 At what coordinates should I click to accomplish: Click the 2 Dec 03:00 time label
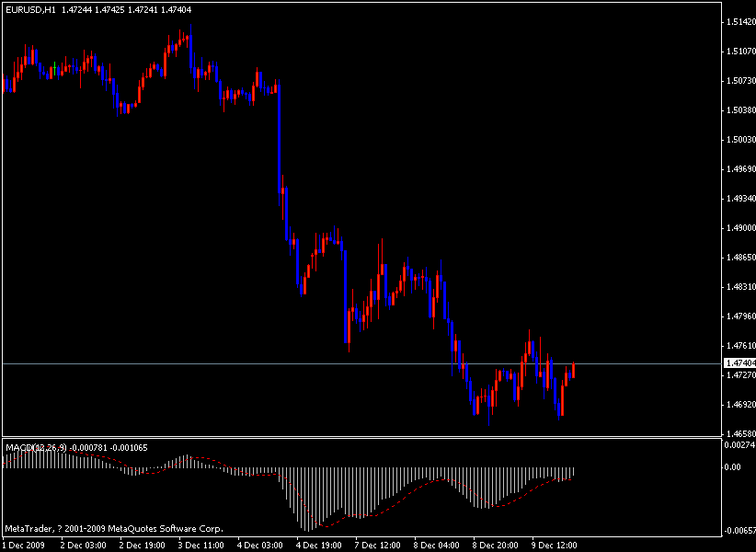pyautogui.click(x=83, y=546)
